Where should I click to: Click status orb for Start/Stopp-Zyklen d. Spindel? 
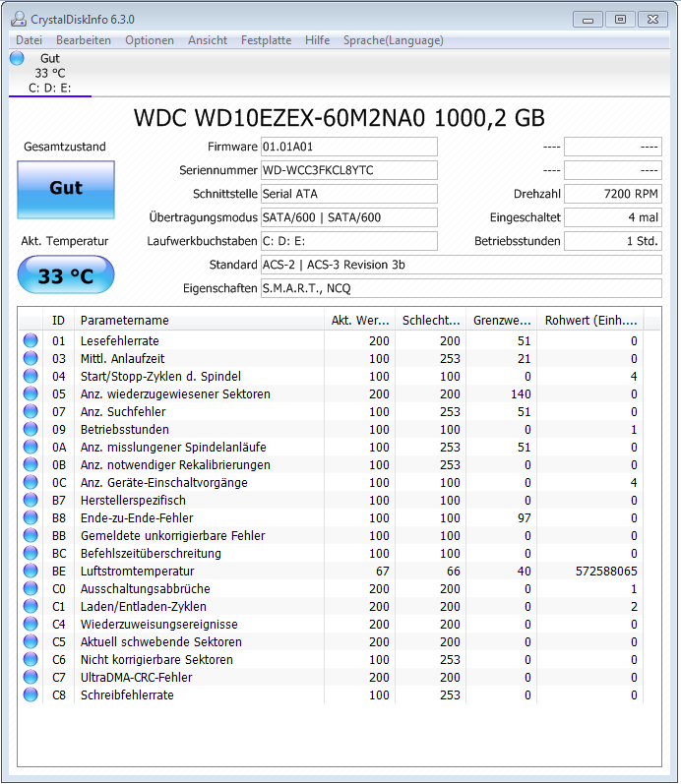31,376
